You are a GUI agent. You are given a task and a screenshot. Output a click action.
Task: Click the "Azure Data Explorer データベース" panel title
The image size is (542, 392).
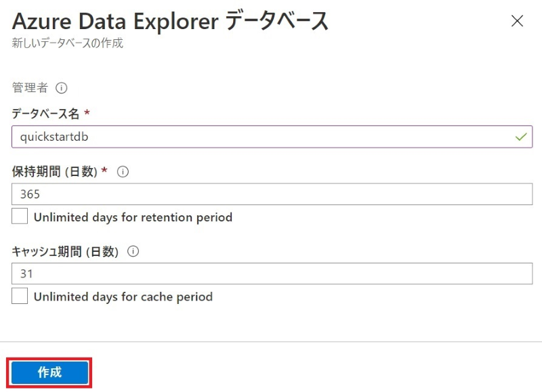coord(170,21)
